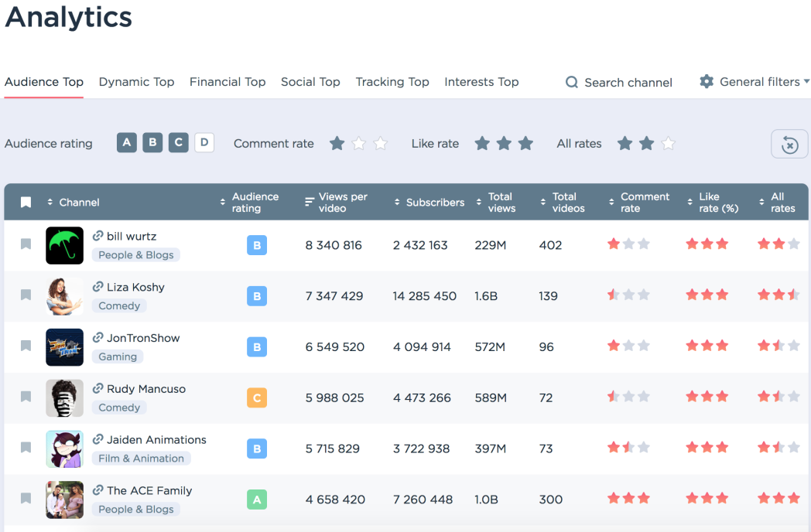
Task: Click Gaming tag under JonTronShow
Action: [118, 356]
